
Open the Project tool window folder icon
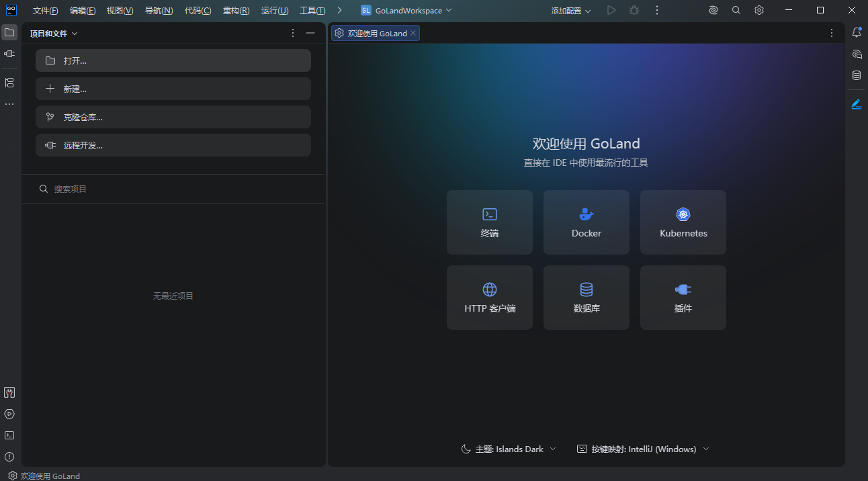(9, 32)
